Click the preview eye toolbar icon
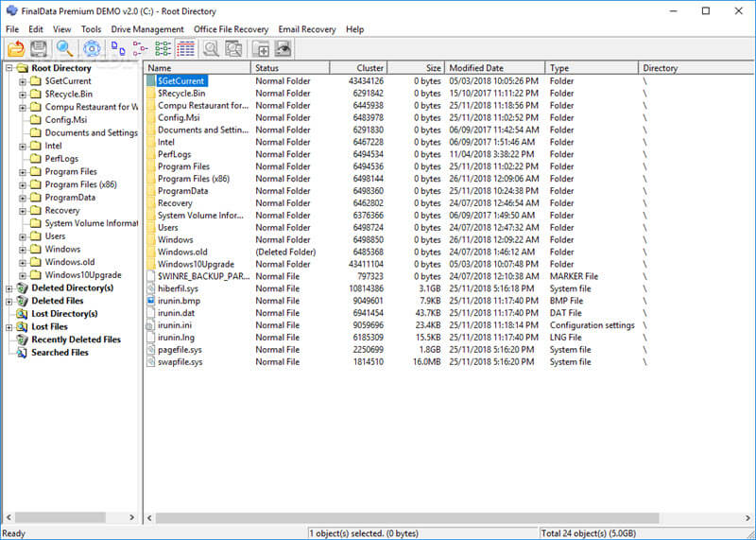This screenshot has height=540, width=756. [283, 49]
